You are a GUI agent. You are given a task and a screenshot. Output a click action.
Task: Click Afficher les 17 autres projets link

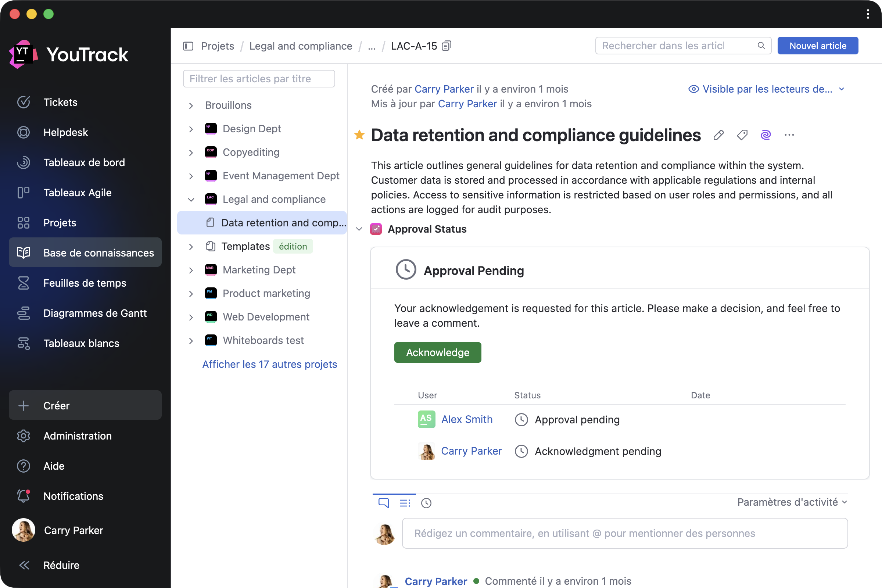pos(269,364)
